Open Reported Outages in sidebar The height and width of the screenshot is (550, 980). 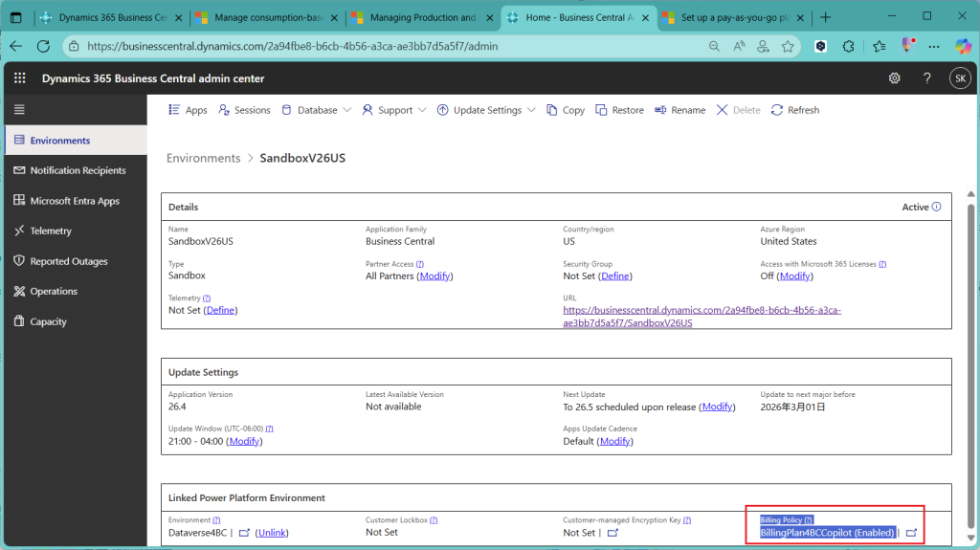77,261
